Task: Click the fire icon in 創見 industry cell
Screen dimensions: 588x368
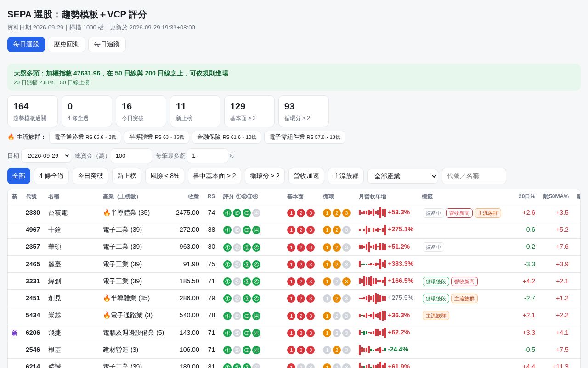Action: pos(107,298)
